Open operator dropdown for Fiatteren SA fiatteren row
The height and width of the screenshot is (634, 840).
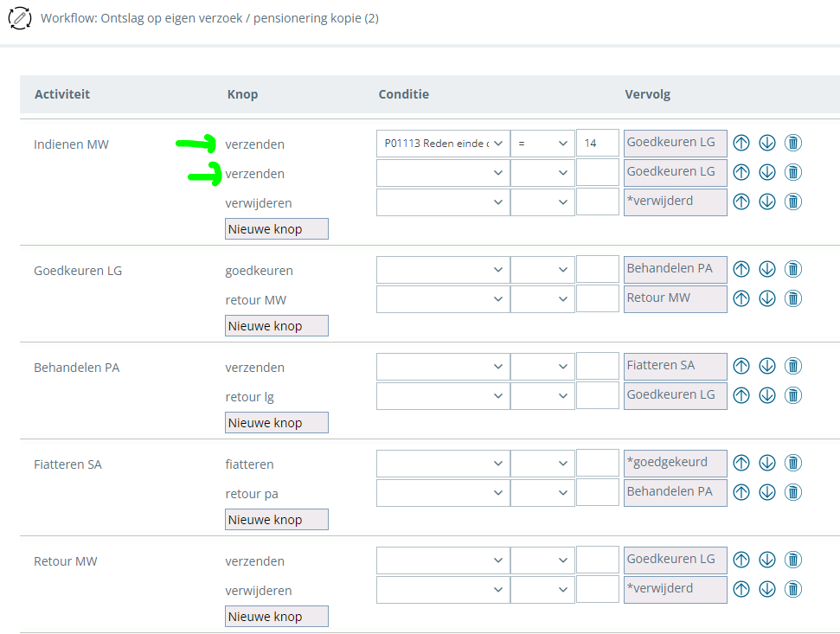tap(542, 464)
